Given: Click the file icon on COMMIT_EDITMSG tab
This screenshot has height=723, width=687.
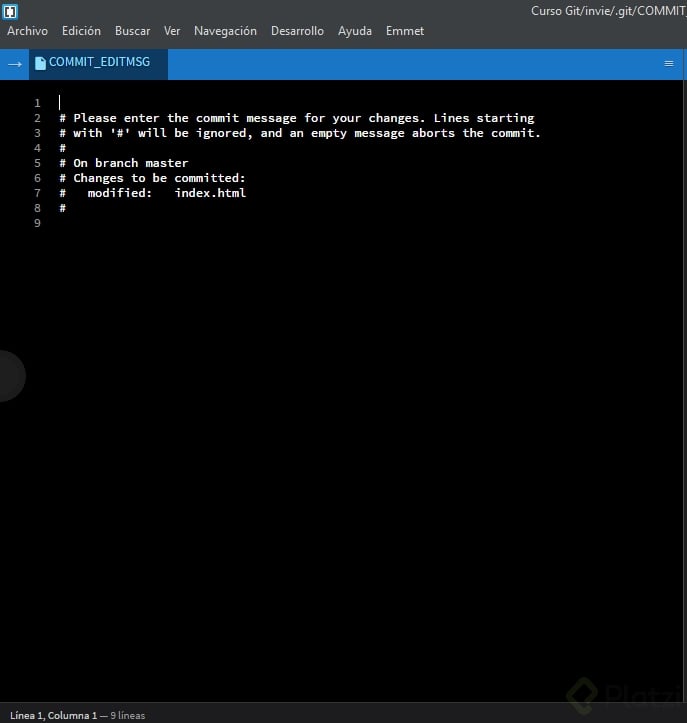Looking at the screenshot, I should click(40, 63).
